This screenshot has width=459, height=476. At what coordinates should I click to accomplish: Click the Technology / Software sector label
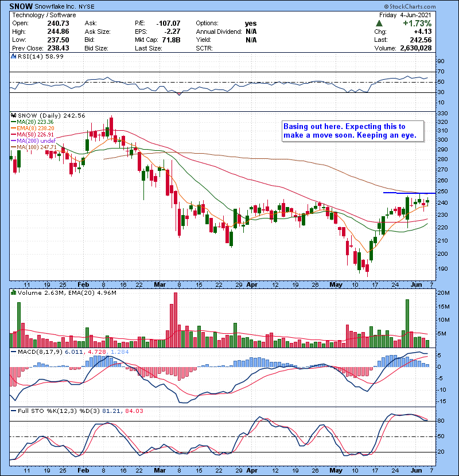pyautogui.click(x=44, y=15)
